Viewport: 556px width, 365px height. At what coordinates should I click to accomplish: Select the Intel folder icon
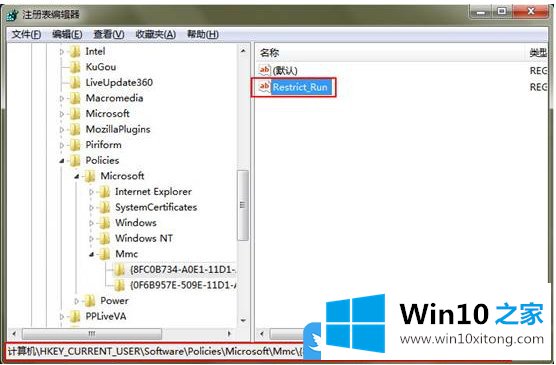[x=75, y=51]
